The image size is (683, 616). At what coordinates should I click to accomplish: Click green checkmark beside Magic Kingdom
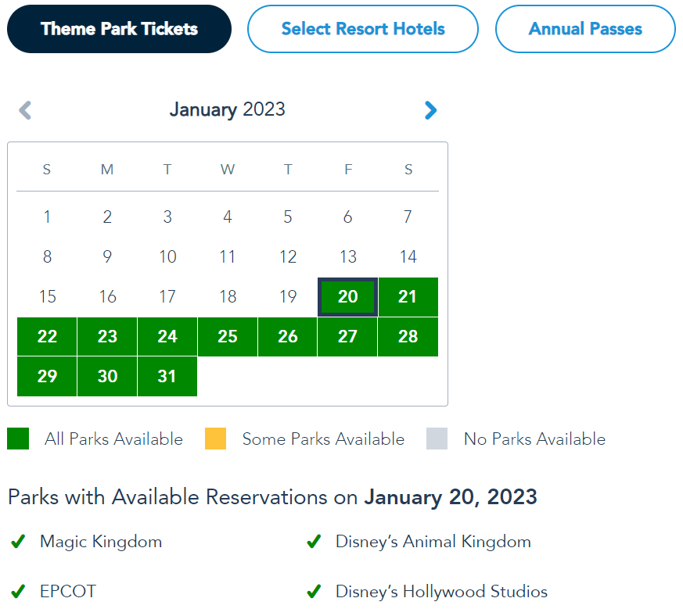[18, 541]
